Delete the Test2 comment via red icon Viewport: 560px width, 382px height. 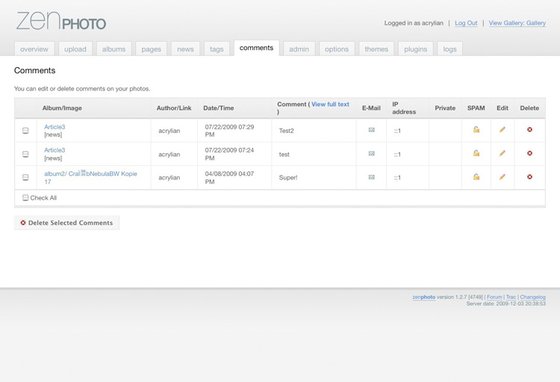pyautogui.click(x=530, y=130)
